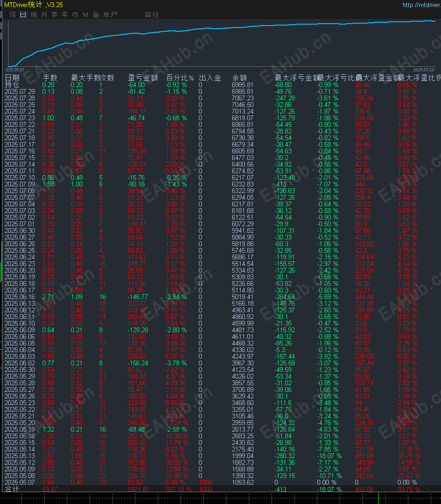
Task: Click the 出入金 column header
Action: point(210,78)
